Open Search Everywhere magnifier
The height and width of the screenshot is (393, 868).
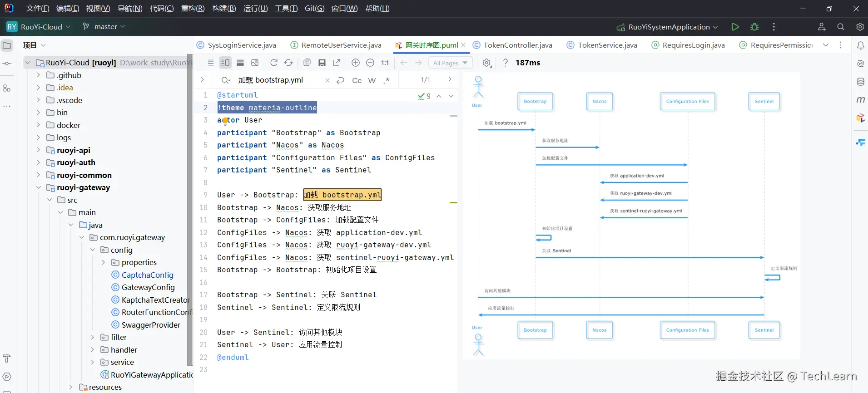click(841, 27)
